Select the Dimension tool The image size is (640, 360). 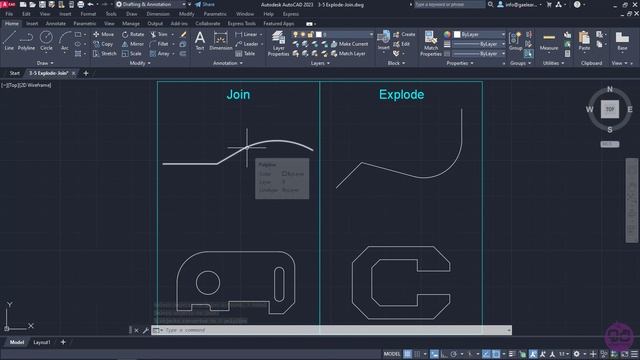click(x=221, y=41)
